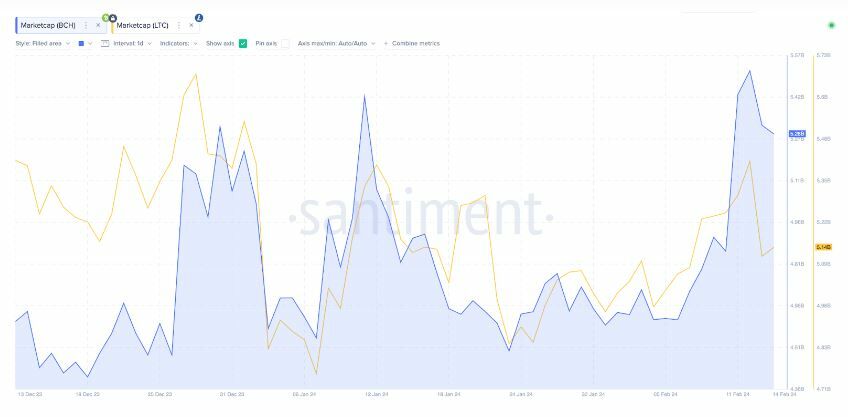Open the Axis max/min: Auto/Auto dropdown

[336, 43]
